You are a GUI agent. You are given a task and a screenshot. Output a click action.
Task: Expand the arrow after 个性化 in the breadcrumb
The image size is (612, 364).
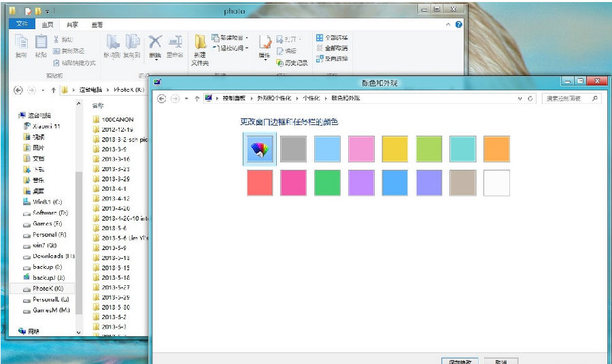326,98
